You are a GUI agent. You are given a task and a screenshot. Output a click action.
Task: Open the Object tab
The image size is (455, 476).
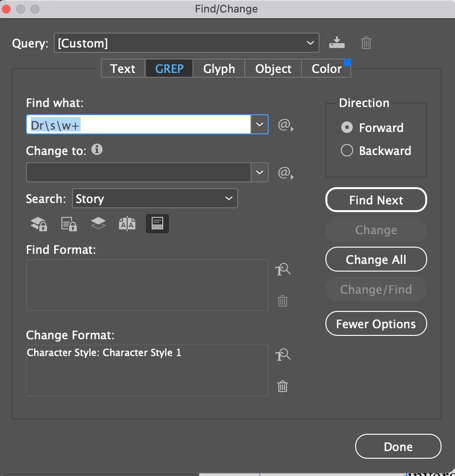273,69
